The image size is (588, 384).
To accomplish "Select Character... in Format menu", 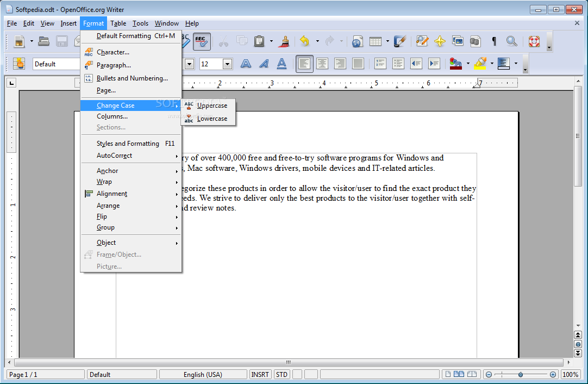I will coord(131,52).
